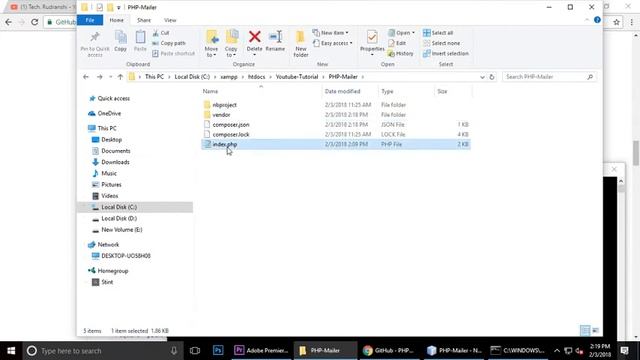The height and width of the screenshot is (360, 640).
Task: Switch to the Home ribbon tab
Action: 116,20
